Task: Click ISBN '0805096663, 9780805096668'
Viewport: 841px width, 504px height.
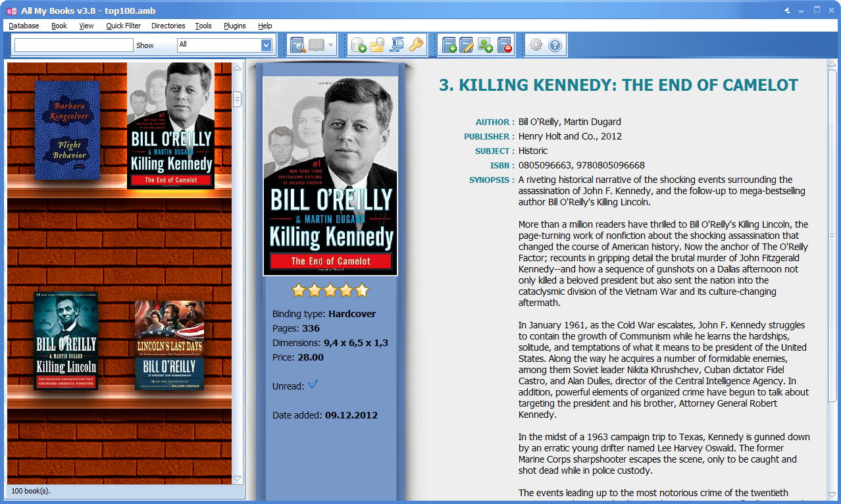Action: click(582, 165)
